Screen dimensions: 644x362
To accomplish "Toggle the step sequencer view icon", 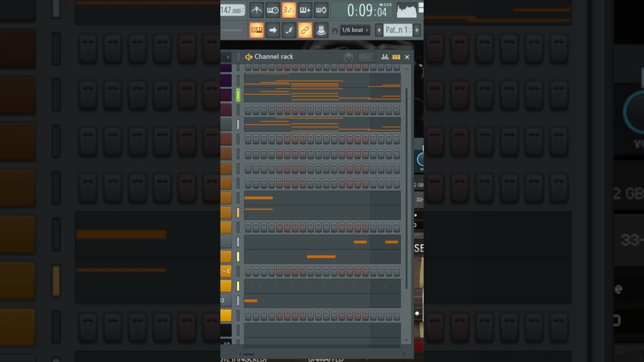I will [x=396, y=57].
